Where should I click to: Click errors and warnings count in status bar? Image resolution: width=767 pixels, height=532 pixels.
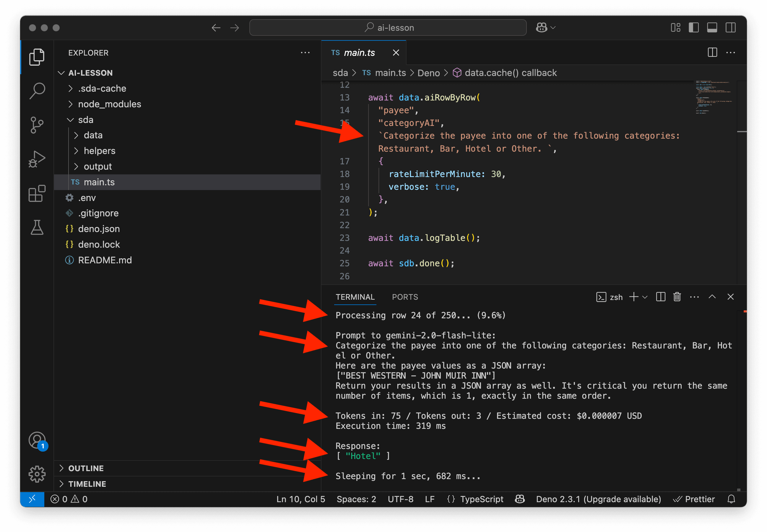69,499
